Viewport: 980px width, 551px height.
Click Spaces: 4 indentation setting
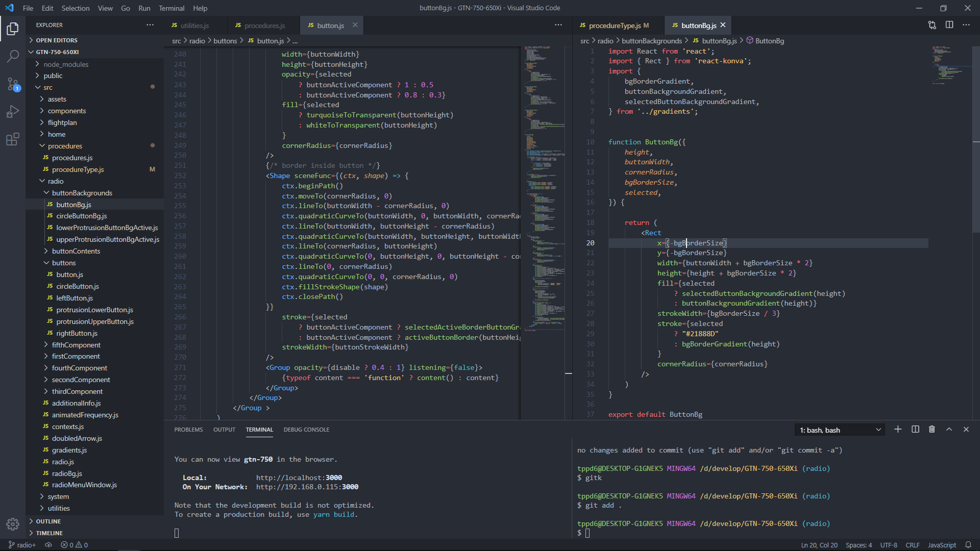pos(859,545)
